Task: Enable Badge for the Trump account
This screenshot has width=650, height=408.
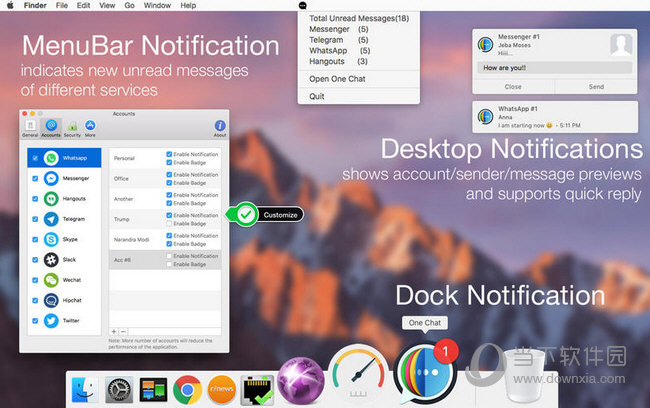Action: click(x=170, y=223)
